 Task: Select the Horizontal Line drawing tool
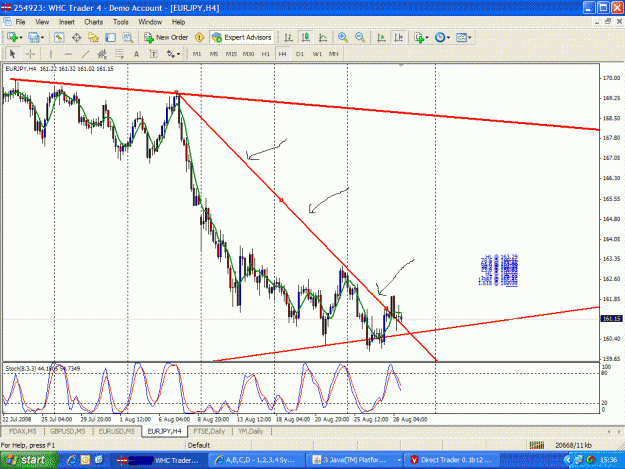point(68,54)
